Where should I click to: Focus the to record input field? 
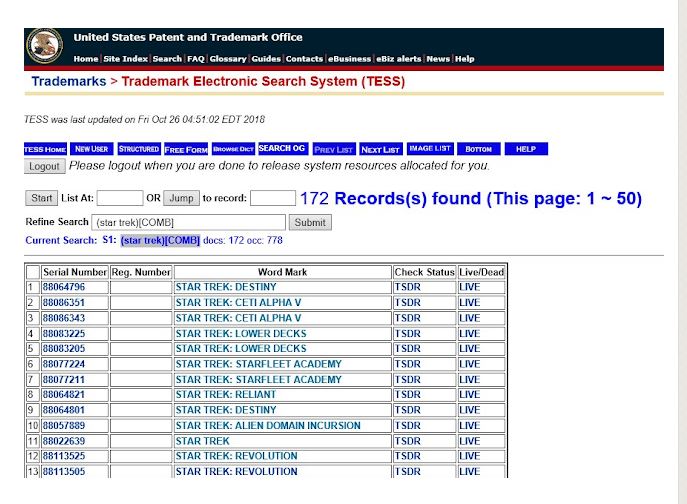(x=273, y=198)
